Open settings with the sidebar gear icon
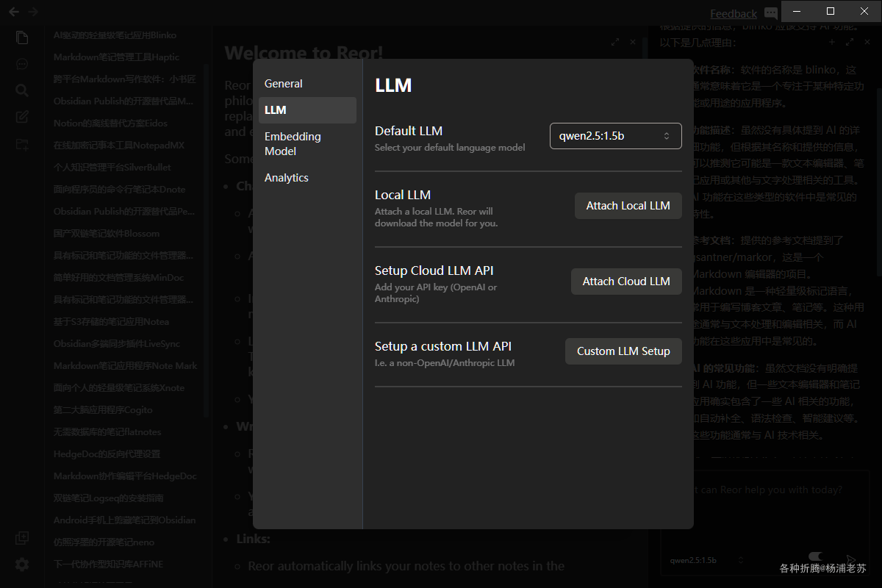This screenshot has height=588, width=882. tap(22, 564)
